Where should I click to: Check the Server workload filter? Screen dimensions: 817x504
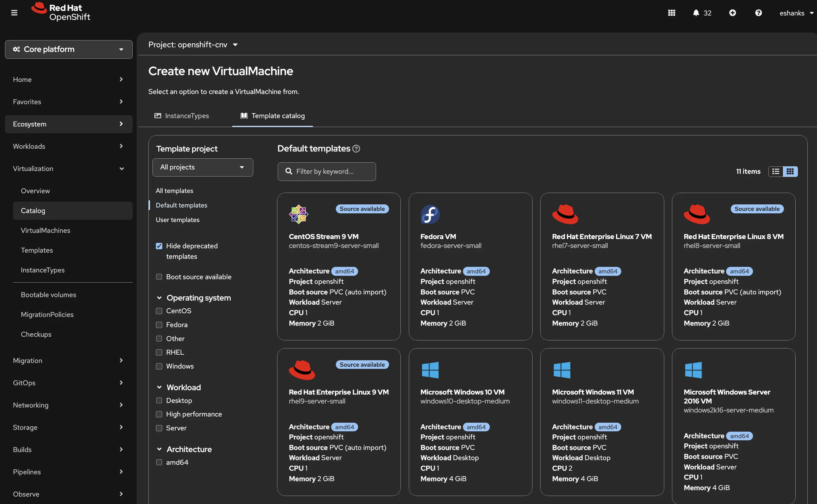pyautogui.click(x=159, y=428)
